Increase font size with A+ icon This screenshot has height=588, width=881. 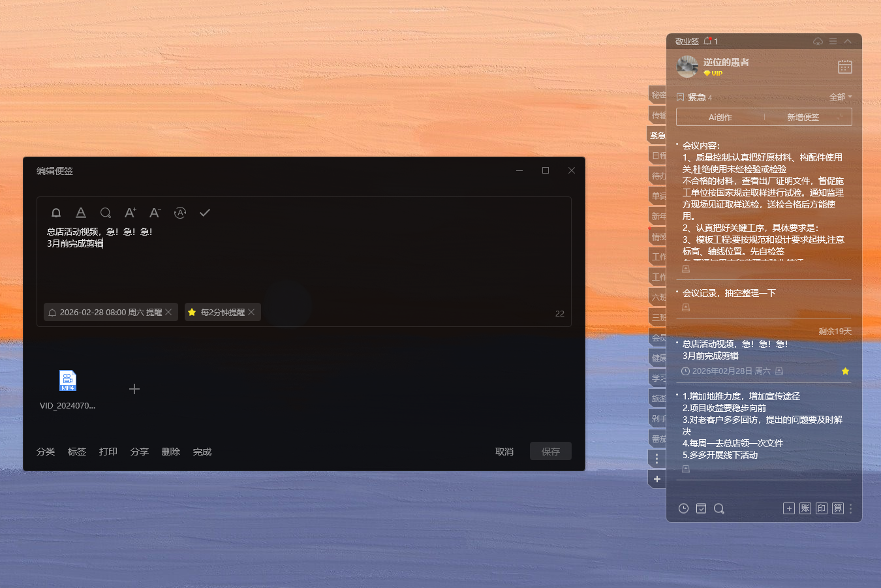coord(130,213)
